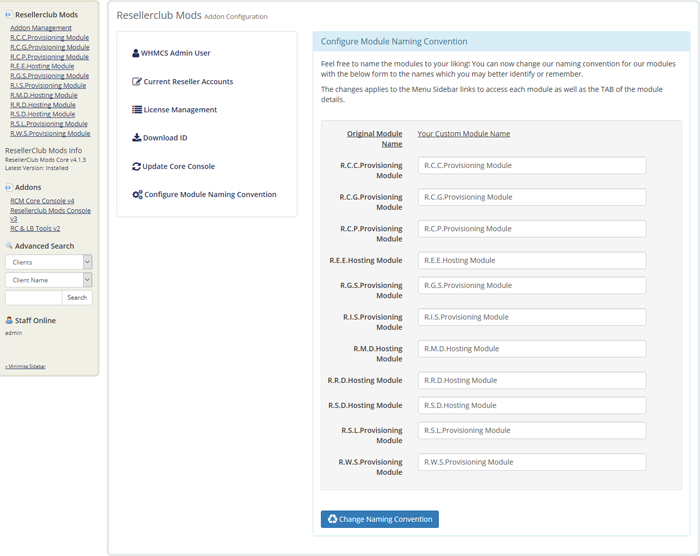This screenshot has height=556, width=700.
Task: Click the R.E.E.Hosting Module custom name field
Action: [x=532, y=260]
